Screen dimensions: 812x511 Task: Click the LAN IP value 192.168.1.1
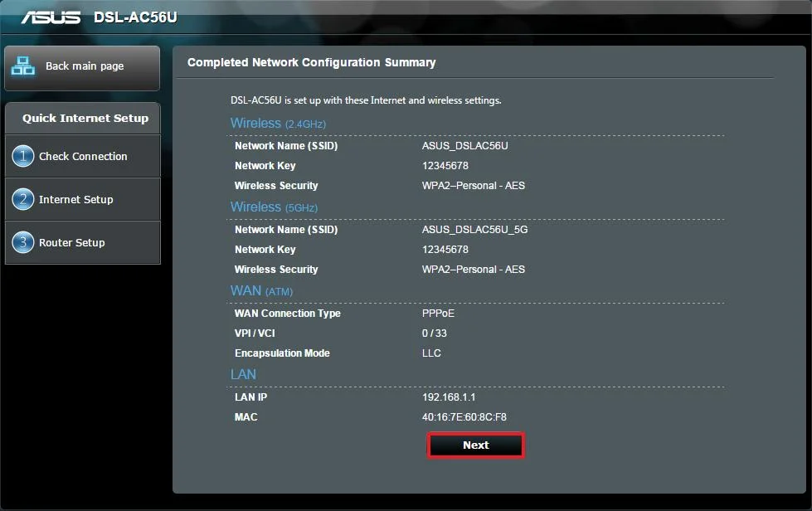[x=450, y=397]
